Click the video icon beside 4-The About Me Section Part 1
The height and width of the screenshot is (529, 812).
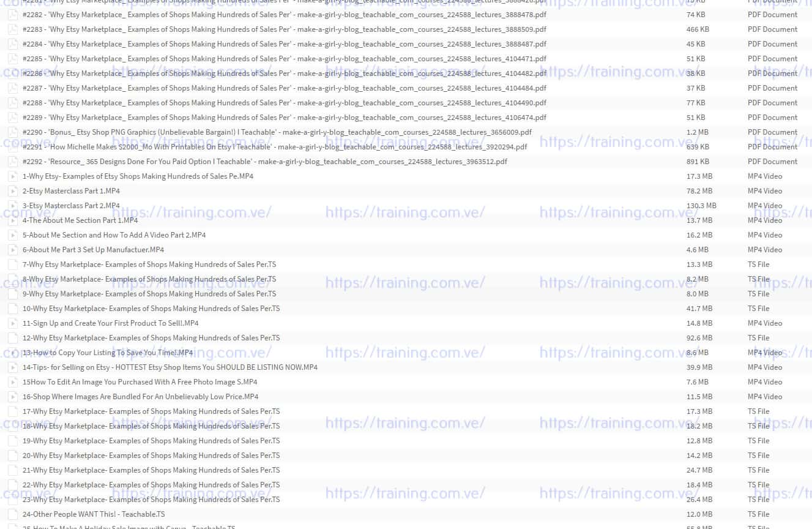pos(12,220)
